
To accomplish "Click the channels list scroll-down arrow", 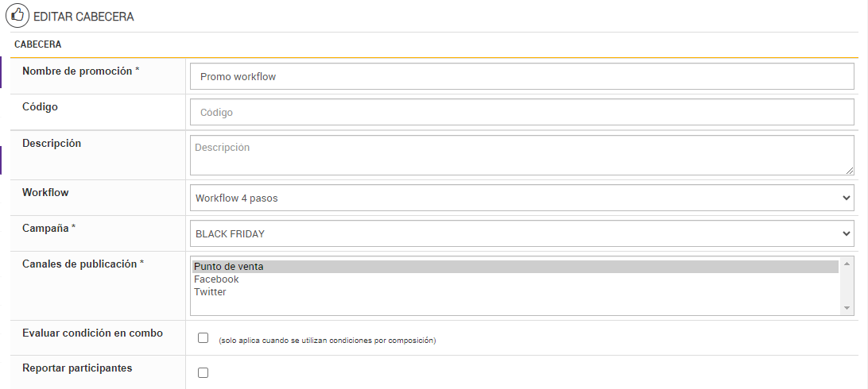I will (x=847, y=308).
